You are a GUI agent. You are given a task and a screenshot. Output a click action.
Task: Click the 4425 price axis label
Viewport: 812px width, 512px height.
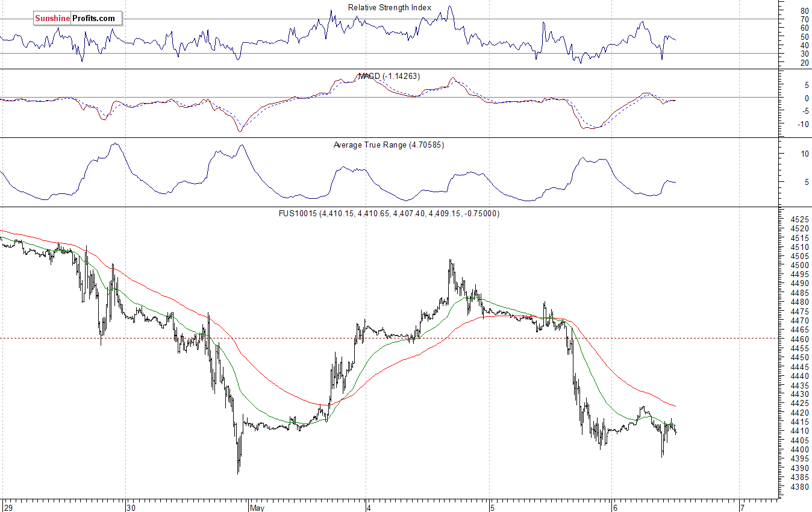799,404
